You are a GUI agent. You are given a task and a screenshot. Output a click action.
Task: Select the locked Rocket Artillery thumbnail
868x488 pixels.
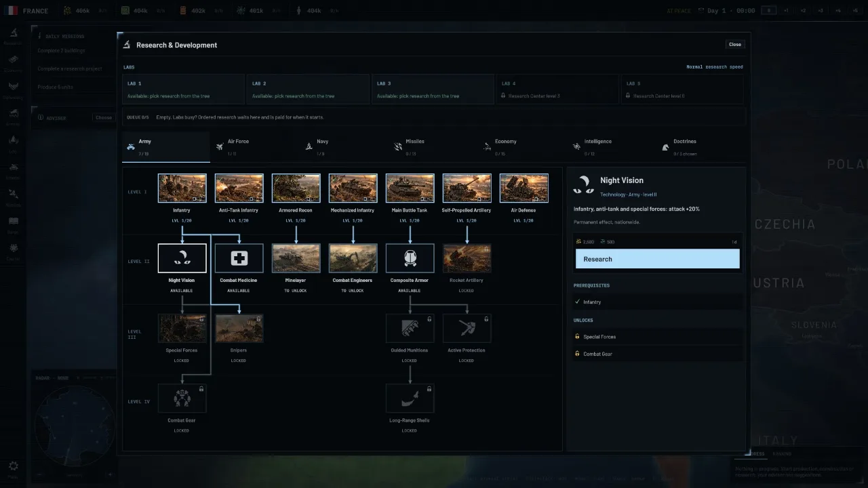[467, 258]
